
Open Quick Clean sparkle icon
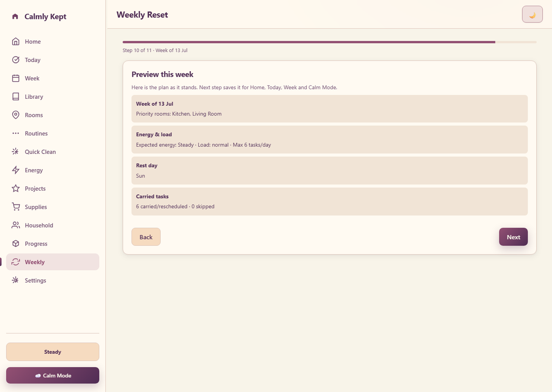16,152
